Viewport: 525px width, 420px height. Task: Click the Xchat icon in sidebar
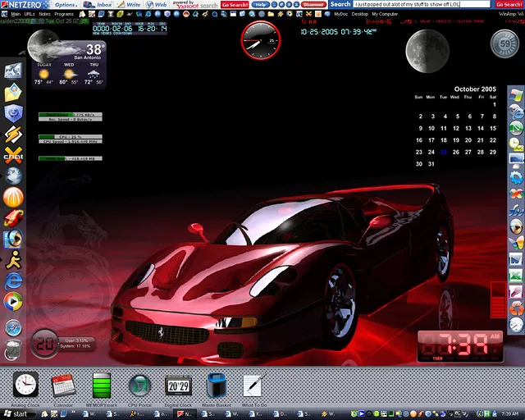pos(13,155)
